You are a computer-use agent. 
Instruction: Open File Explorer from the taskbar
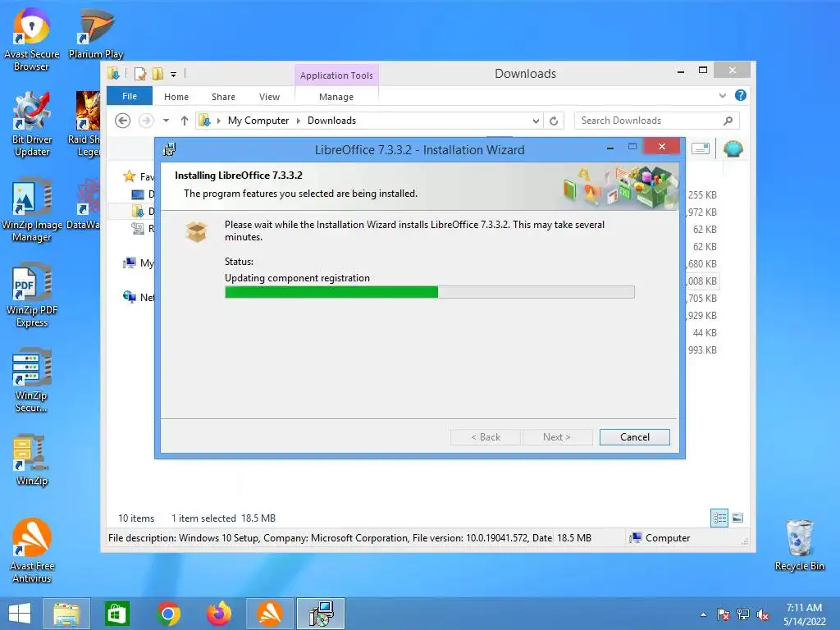[x=66, y=614]
